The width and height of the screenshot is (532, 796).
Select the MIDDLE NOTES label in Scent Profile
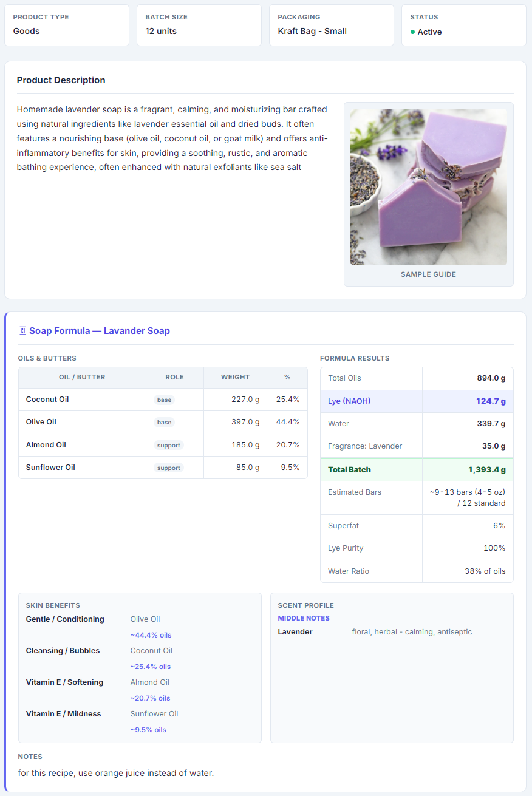click(303, 617)
